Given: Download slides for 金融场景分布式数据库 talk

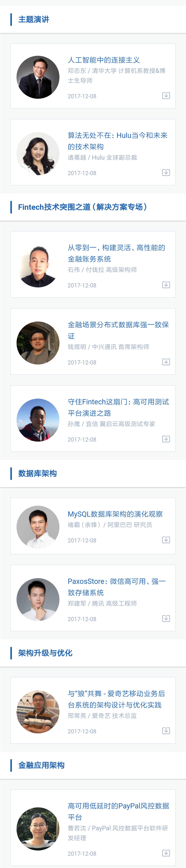Looking at the screenshot, I should (166, 362).
